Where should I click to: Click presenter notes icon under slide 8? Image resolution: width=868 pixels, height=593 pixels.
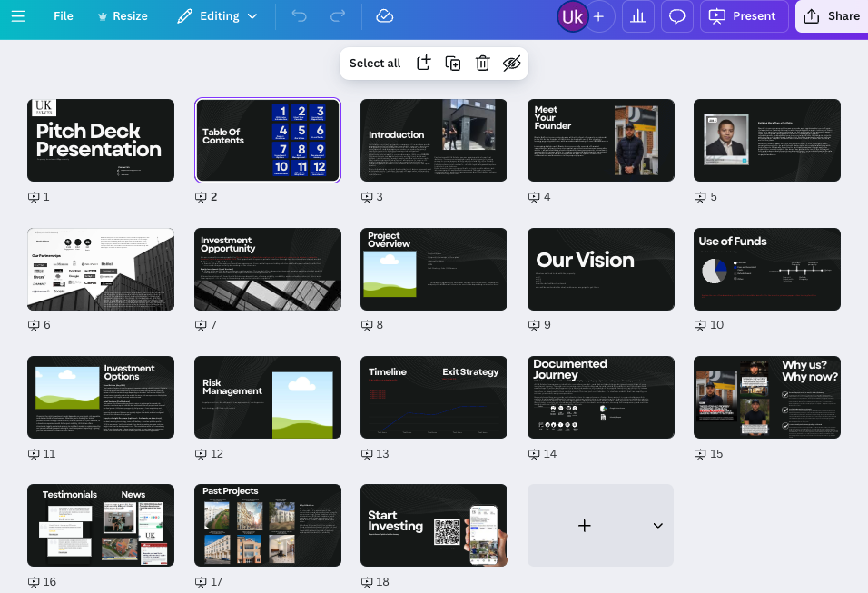coord(367,325)
